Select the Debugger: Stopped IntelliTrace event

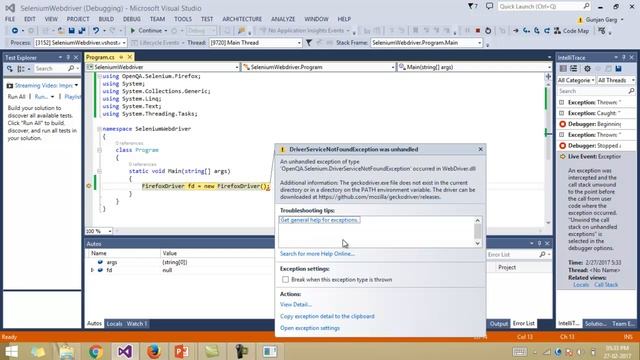click(x=595, y=145)
